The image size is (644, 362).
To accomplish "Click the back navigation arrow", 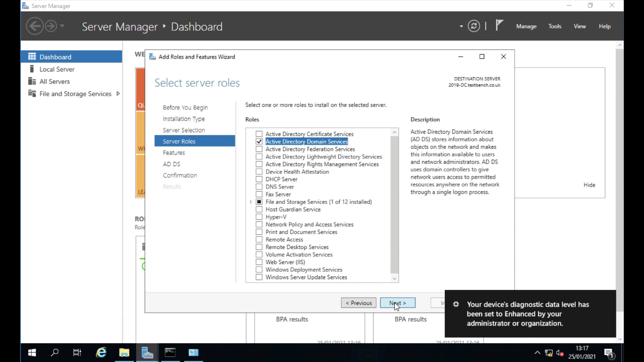I will coord(35,26).
